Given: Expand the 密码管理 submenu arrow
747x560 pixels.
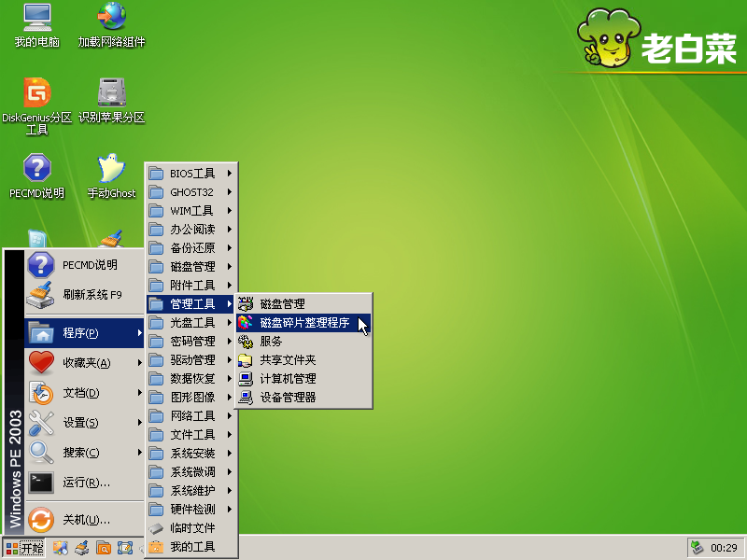Looking at the screenshot, I should pyautogui.click(x=230, y=341).
